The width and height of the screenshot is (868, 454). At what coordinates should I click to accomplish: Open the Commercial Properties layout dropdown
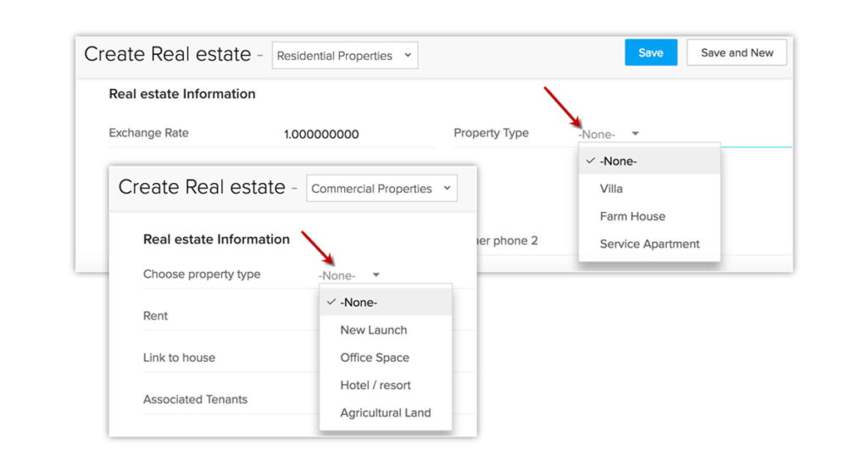[x=381, y=189]
